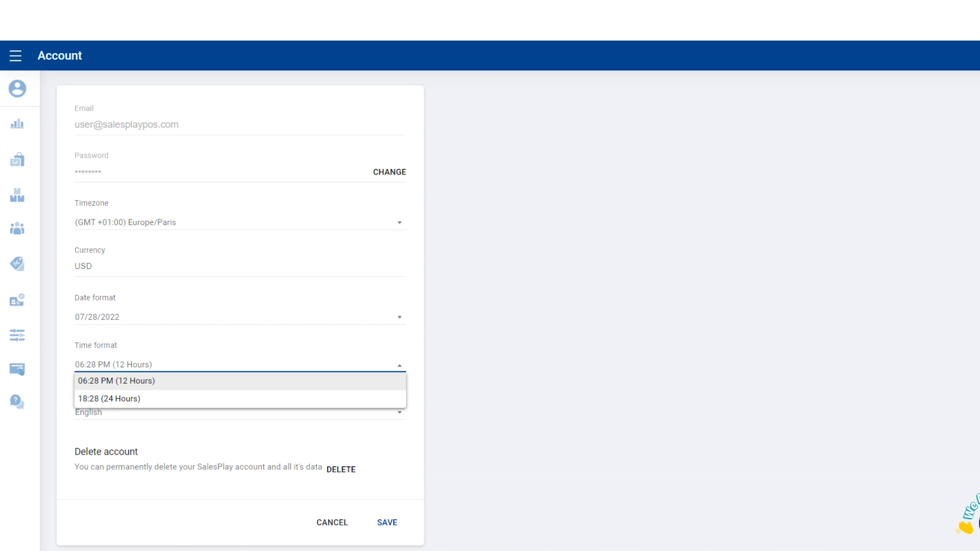Click CHANGE next to the password
The image size is (980, 551).
(389, 172)
